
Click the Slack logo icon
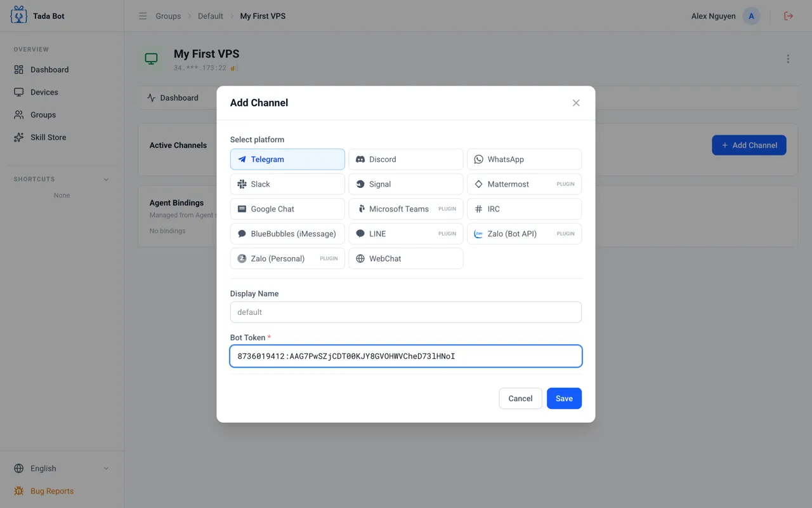point(242,184)
